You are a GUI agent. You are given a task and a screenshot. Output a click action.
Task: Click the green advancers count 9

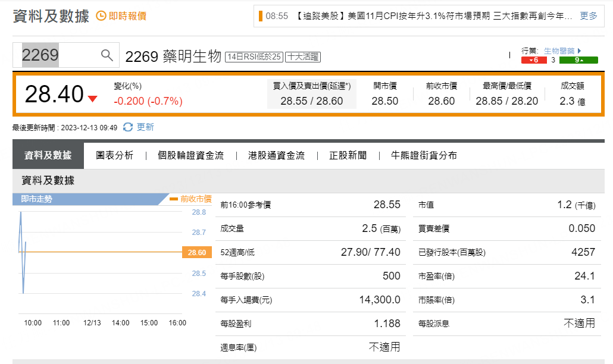578,60
